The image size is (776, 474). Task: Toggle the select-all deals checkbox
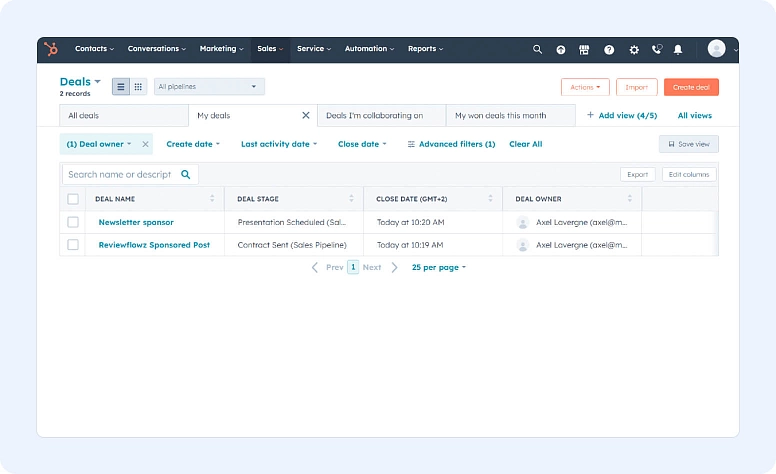pyautogui.click(x=73, y=199)
